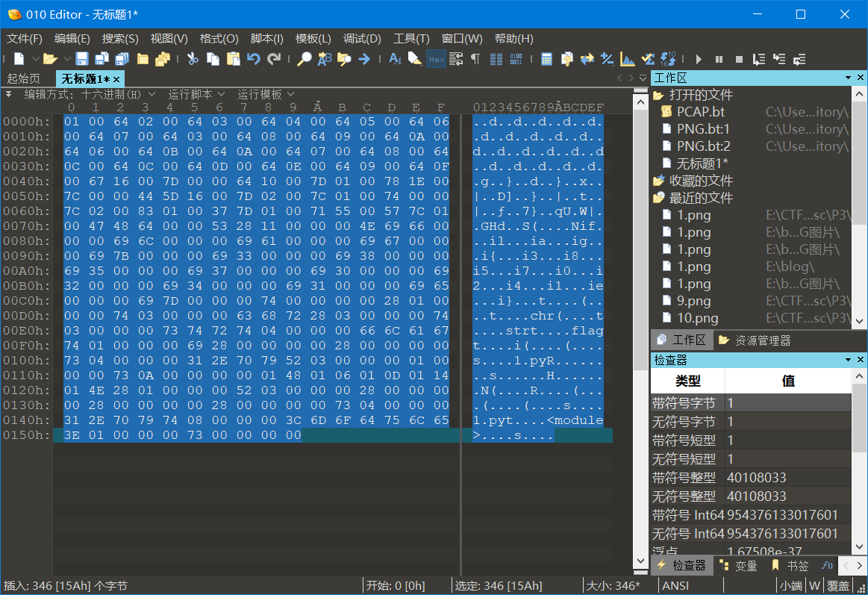Image resolution: width=868 pixels, height=595 pixels.
Task: Open the 搜索(S) menu
Action: 120,39
